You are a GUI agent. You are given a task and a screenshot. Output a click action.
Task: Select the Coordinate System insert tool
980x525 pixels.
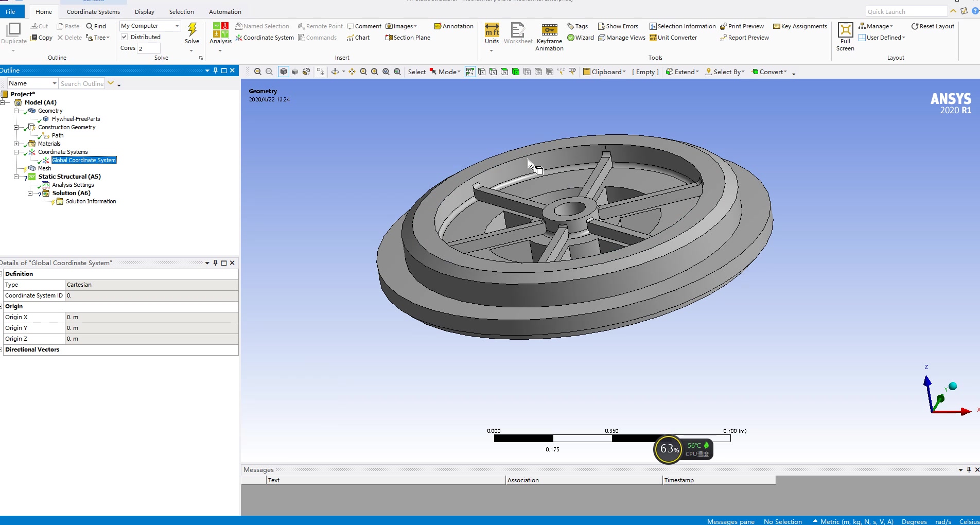[x=265, y=37]
